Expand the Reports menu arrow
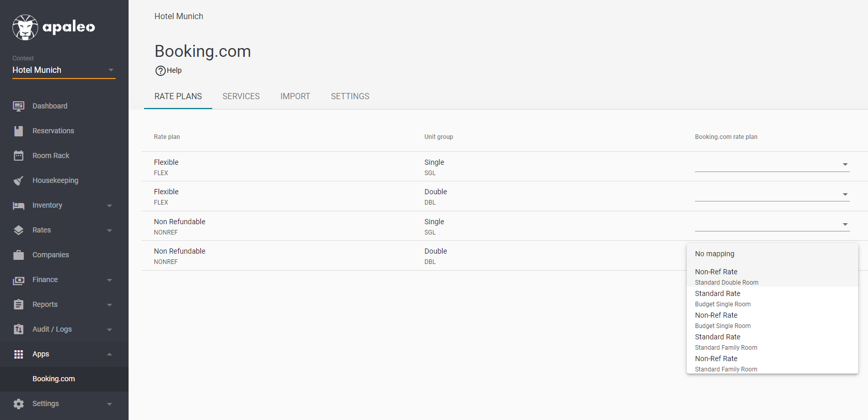 coord(109,305)
